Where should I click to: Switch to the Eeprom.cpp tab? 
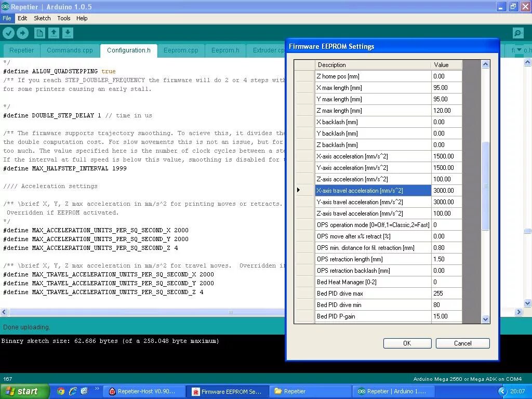pos(181,50)
